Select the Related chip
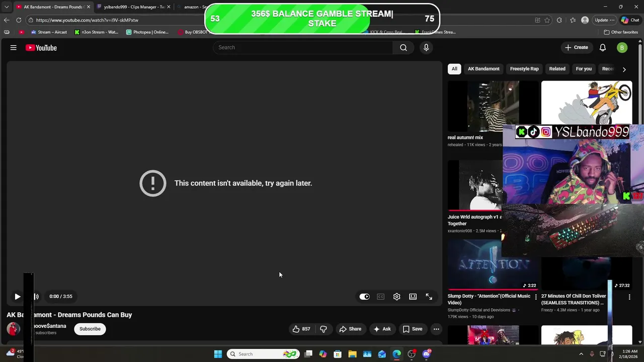The image size is (644, 362). [557, 69]
